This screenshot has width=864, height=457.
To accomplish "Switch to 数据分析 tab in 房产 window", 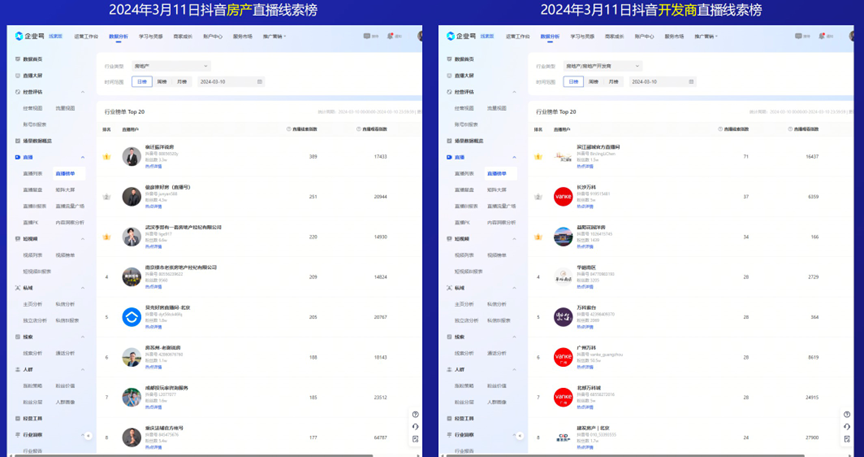I will coord(118,36).
